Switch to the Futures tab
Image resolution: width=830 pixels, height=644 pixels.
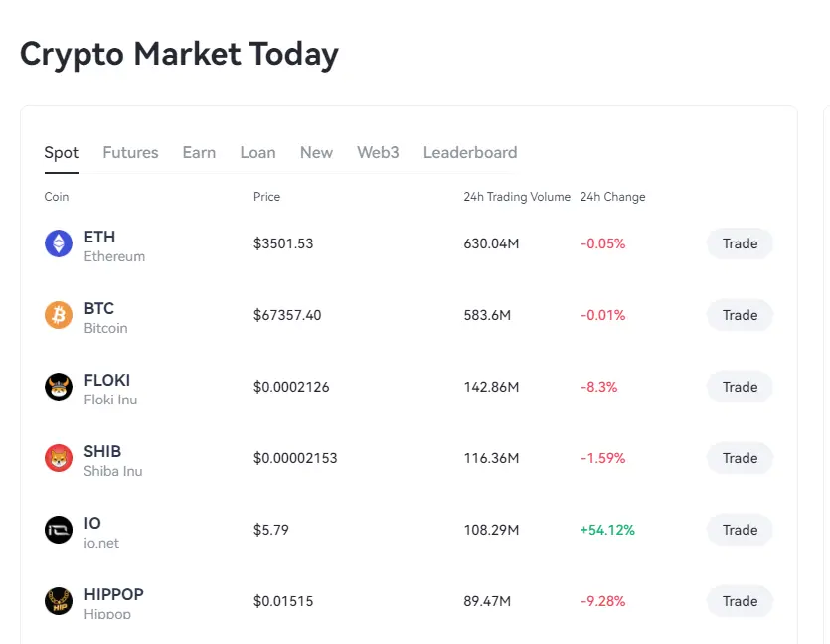coord(130,152)
